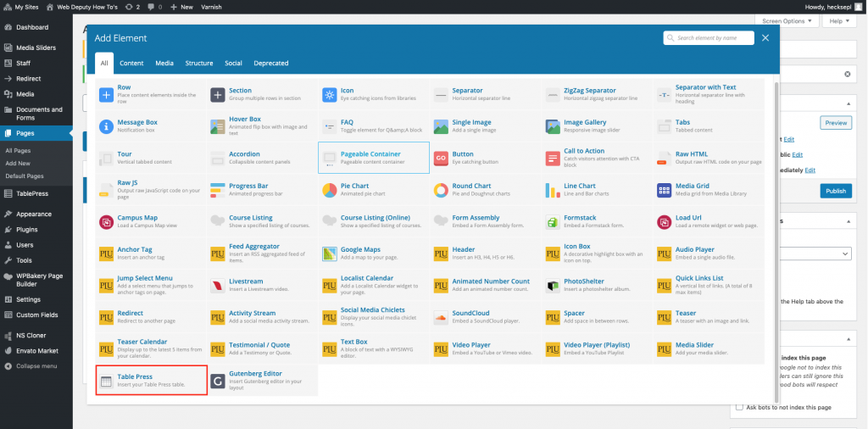Choose the Image Gallery icon
The height and width of the screenshot is (429, 868).
click(x=553, y=126)
